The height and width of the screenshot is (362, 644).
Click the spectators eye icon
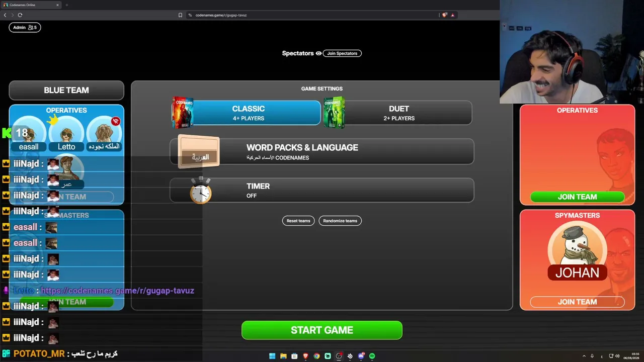318,53
